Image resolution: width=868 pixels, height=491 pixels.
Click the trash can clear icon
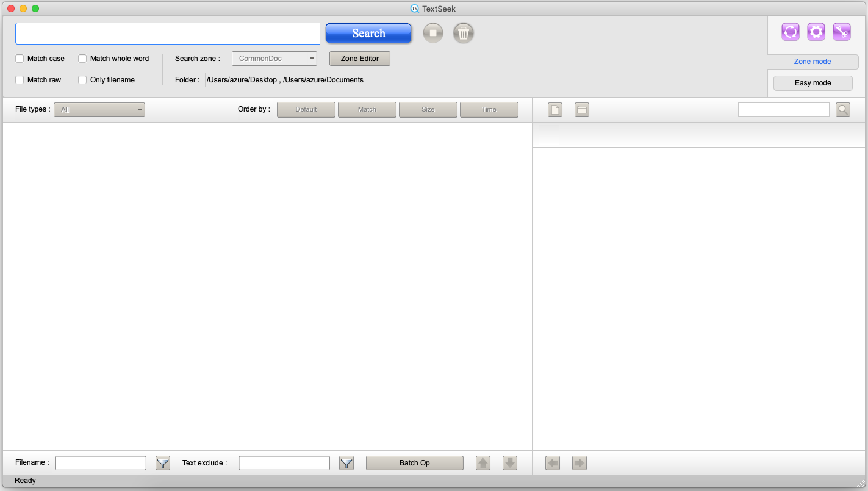tap(463, 33)
